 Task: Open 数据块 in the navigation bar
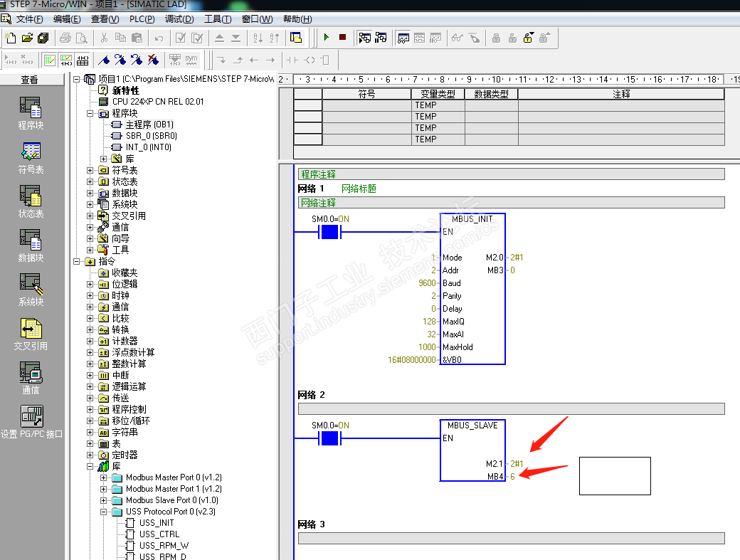tap(31, 245)
